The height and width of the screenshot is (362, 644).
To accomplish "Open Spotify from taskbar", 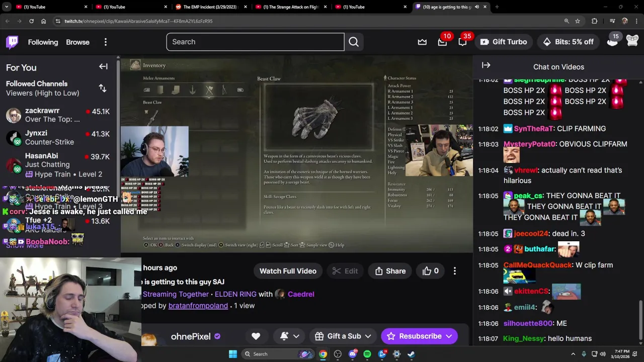I will click(x=367, y=354).
